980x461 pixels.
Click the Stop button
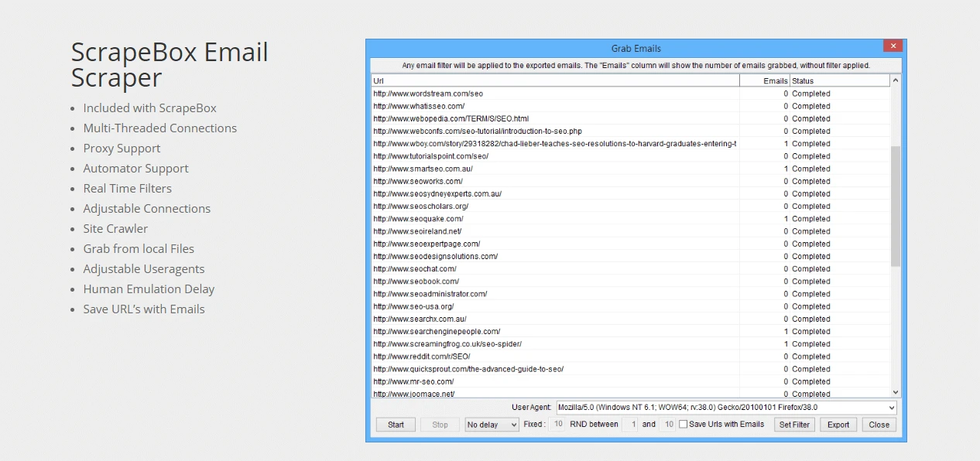click(x=440, y=424)
